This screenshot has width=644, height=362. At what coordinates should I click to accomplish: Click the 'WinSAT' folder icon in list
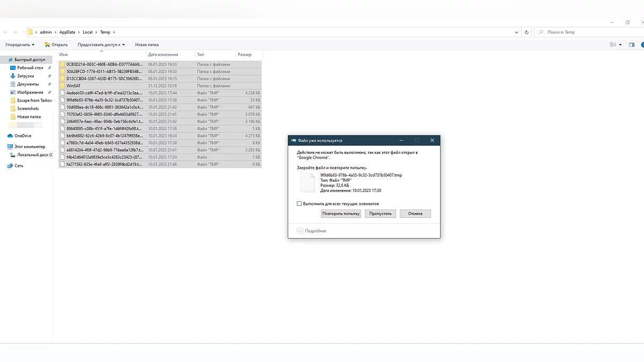click(63, 86)
